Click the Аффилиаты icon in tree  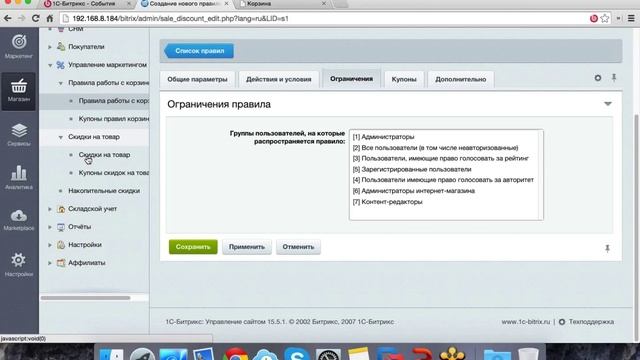pyautogui.click(x=61, y=262)
